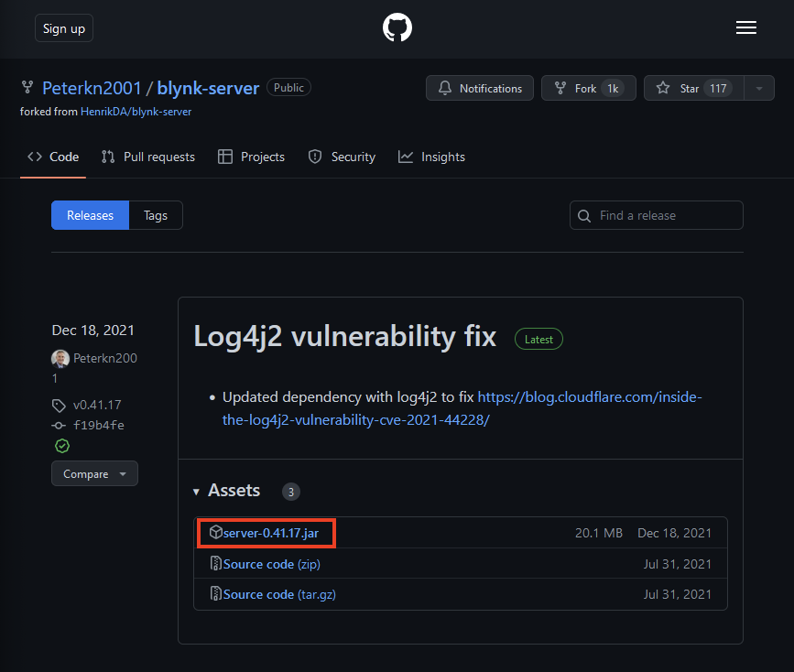The height and width of the screenshot is (672, 794).
Task: Star the repository
Action: 694,88
